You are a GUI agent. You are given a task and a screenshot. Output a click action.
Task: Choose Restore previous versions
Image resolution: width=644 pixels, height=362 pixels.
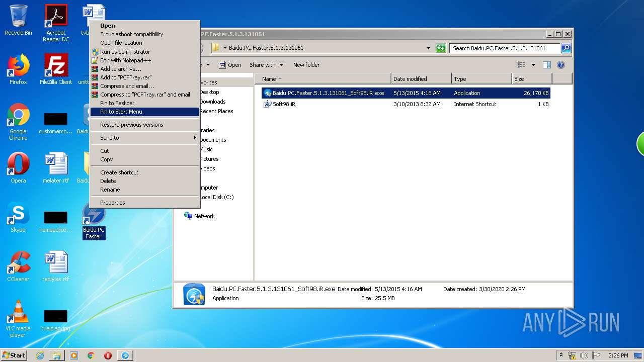[x=145, y=125]
